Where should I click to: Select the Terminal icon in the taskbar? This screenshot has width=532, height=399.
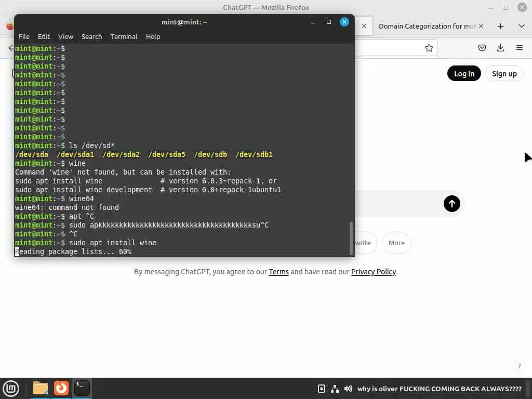click(x=82, y=388)
